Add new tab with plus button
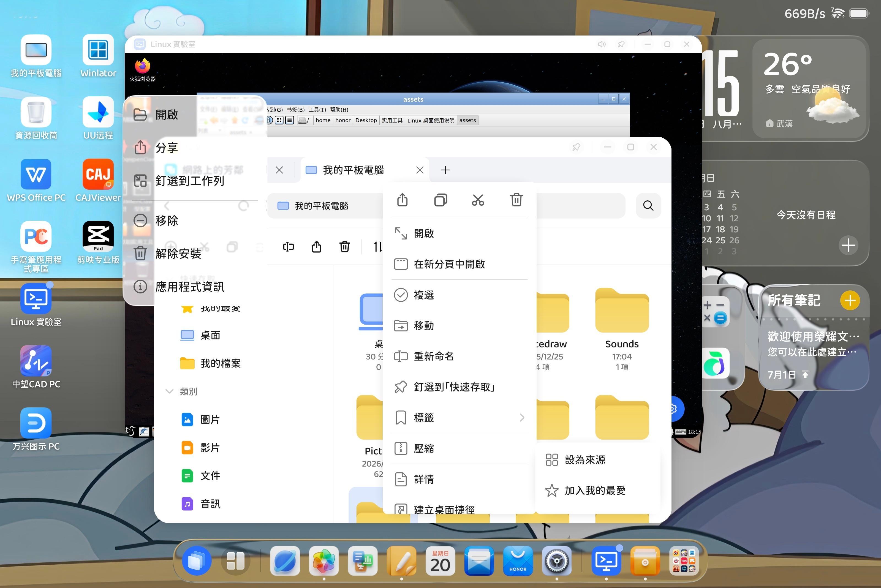Viewport: 881px width, 588px height. coord(445,170)
